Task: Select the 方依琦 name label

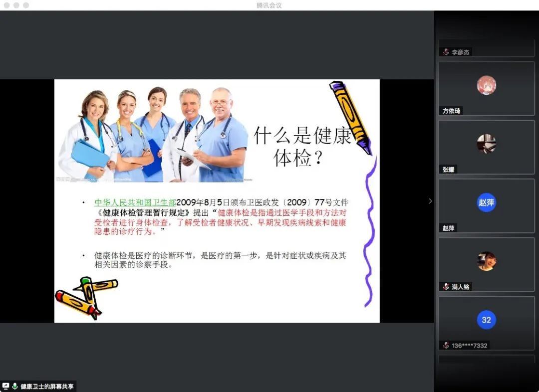Action: click(451, 111)
